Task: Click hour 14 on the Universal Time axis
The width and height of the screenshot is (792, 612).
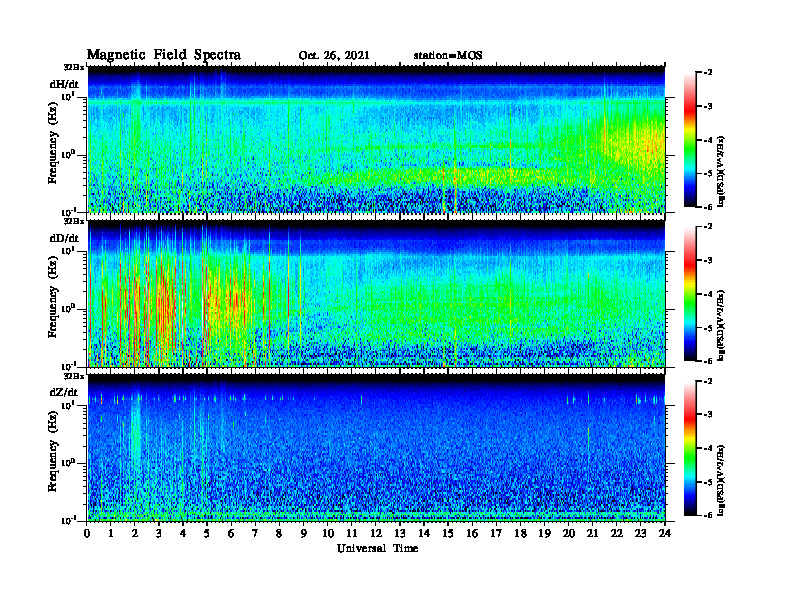Action: [424, 534]
